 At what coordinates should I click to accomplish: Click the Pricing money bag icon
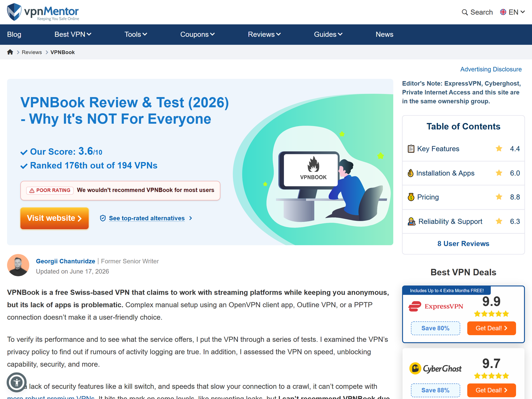coord(411,197)
